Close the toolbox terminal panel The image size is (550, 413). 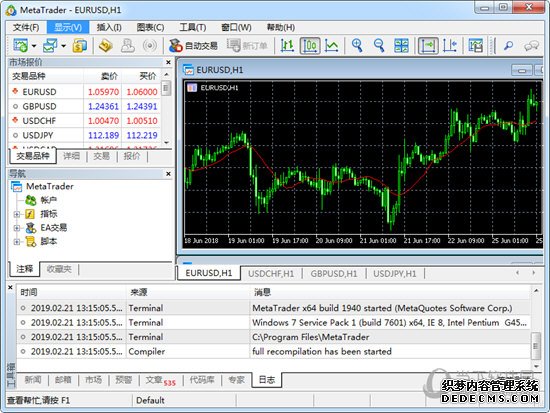[x=10, y=287]
